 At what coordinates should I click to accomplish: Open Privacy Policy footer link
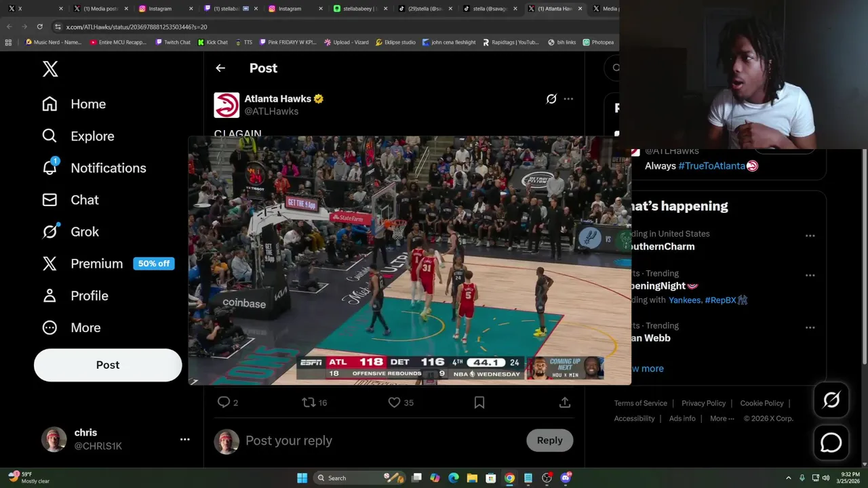(703, 403)
